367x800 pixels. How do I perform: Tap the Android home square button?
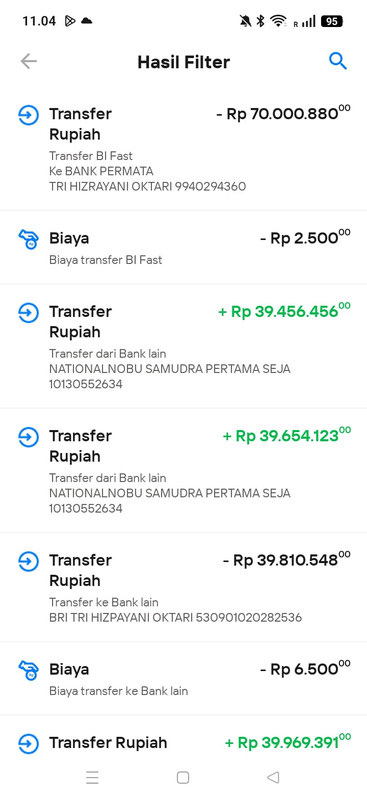coord(183,778)
